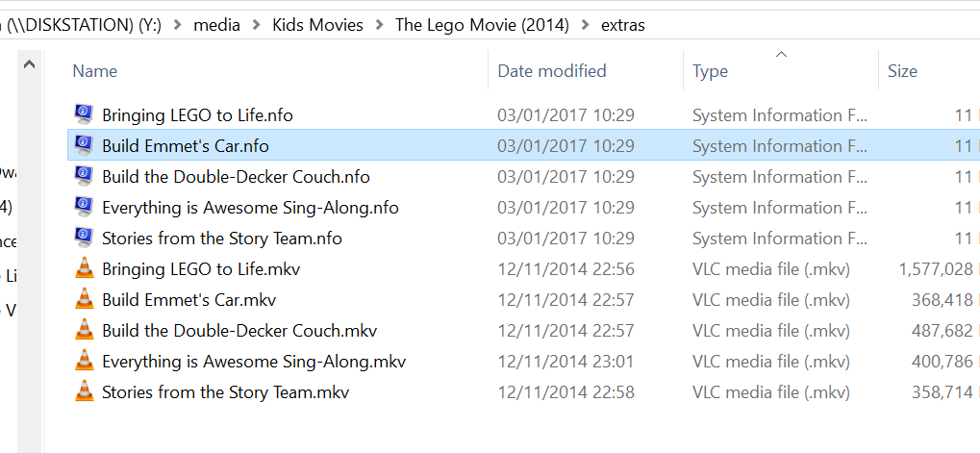Viewport: 980px width, 453px height.
Task: Click VLC cone icon for Bringing LEGO to Life.mkv
Action: (85, 269)
